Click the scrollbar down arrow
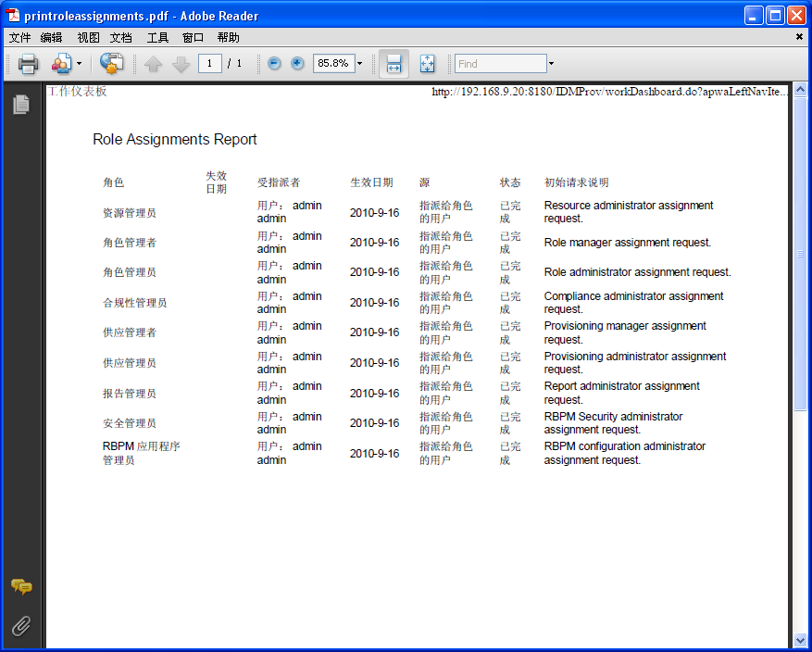 coord(800,641)
